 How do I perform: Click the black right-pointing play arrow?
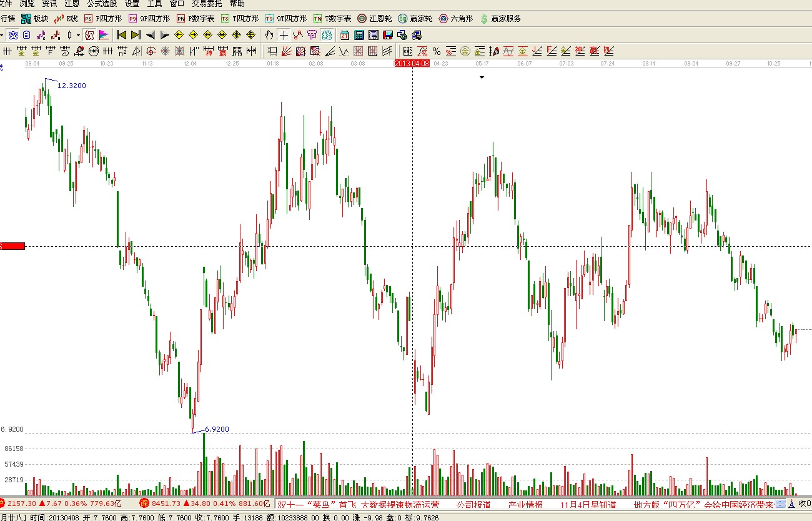pos(164,35)
